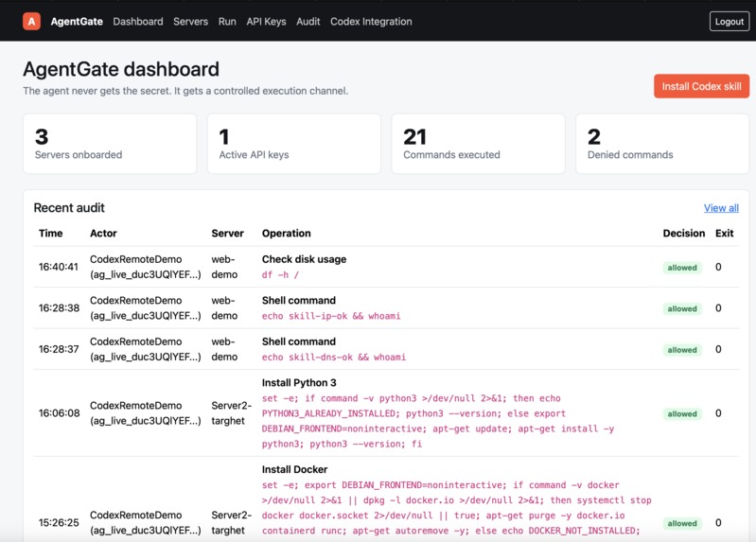Click the 16:40:41 timestamp

[x=59, y=267]
